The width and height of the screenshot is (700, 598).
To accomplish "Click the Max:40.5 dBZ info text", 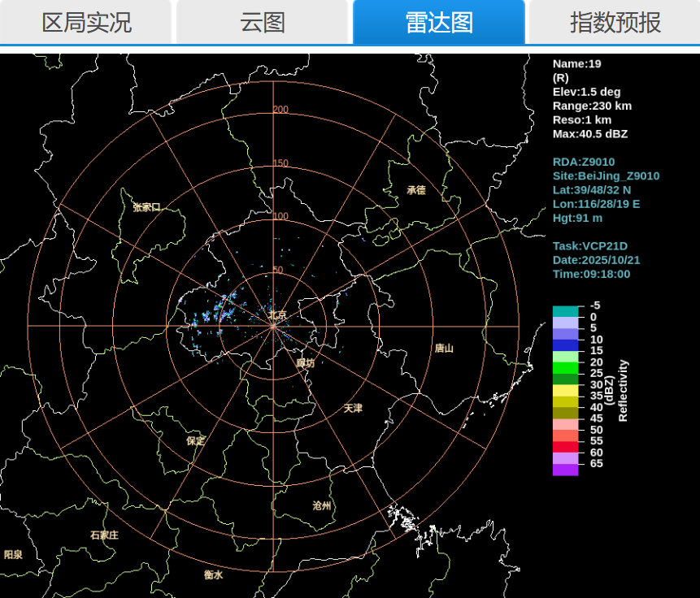I will pos(589,134).
